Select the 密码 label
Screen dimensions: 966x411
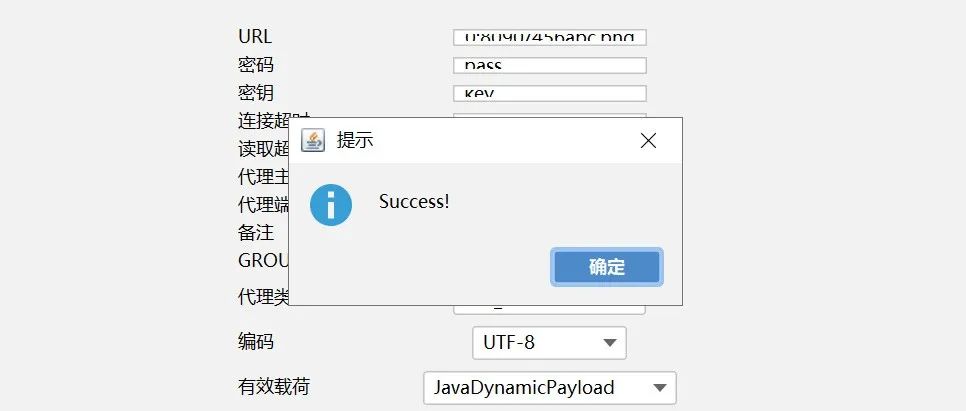click(256, 65)
